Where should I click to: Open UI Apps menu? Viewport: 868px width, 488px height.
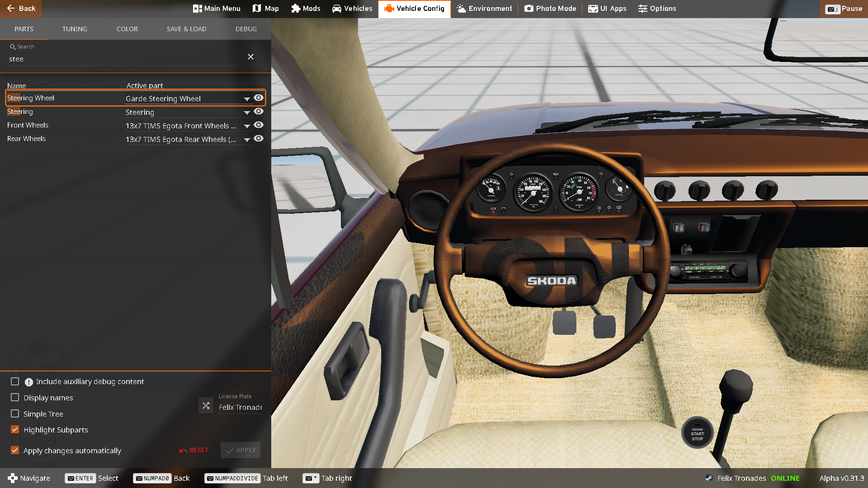(607, 9)
